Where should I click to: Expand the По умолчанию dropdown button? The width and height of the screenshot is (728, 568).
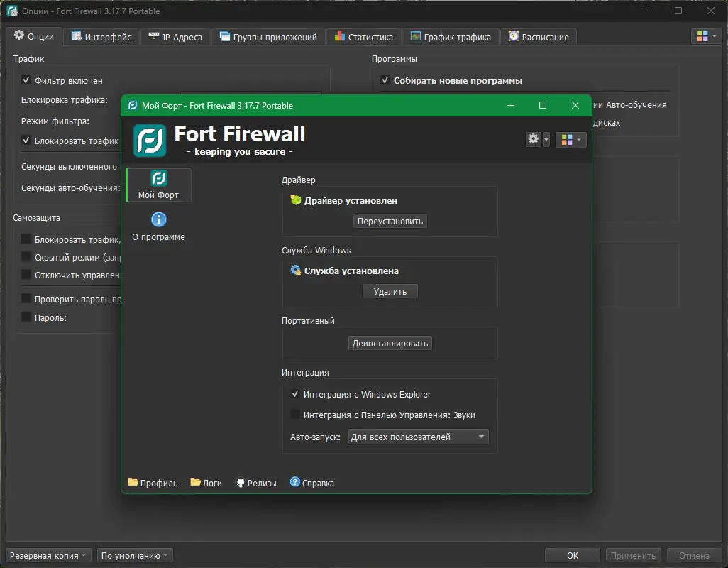click(135, 555)
